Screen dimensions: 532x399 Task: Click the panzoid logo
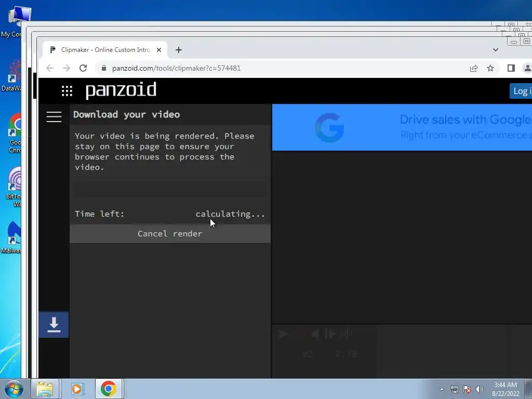[121, 90]
